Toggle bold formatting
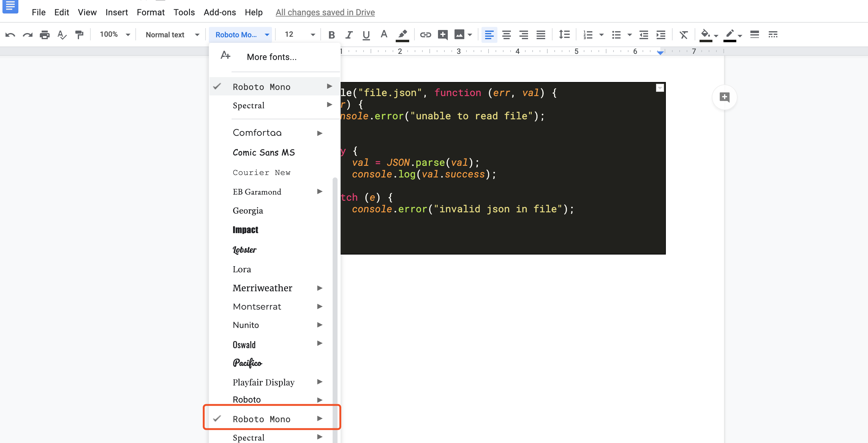The image size is (868, 443). (x=332, y=35)
